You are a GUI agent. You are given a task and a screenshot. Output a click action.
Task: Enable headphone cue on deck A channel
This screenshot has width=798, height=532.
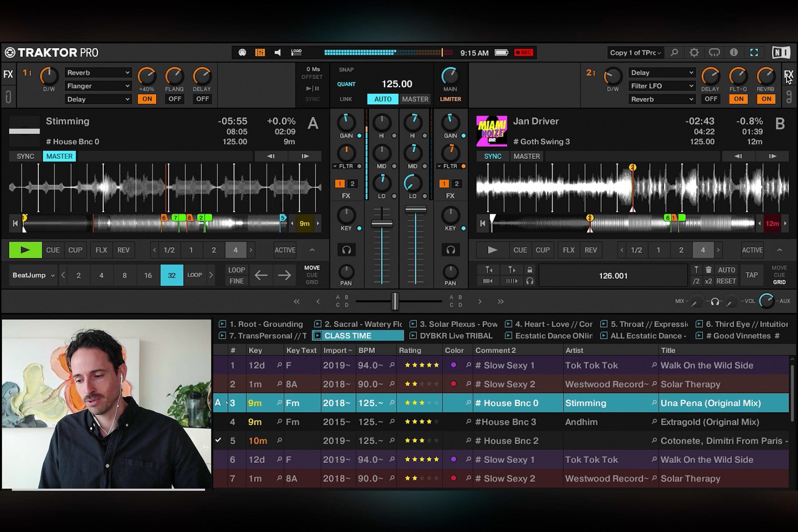346,250
